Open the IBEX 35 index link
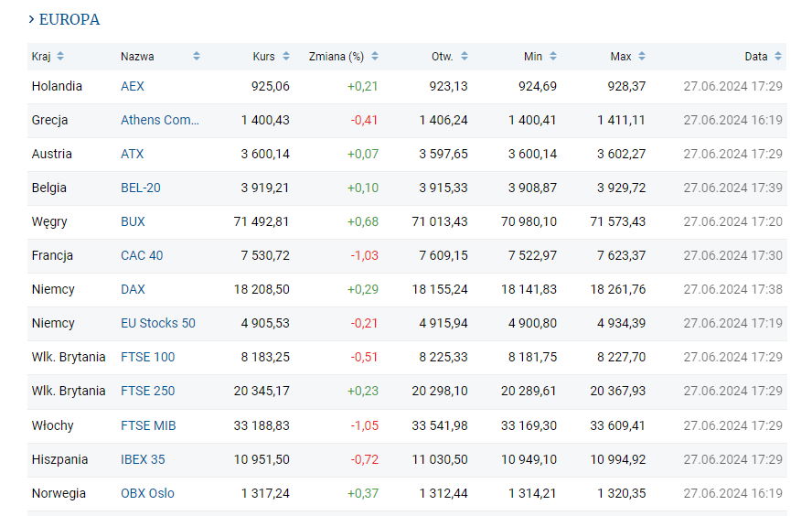Image resolution: width=812 pixels, height=516 pixels. pos(143,459)
